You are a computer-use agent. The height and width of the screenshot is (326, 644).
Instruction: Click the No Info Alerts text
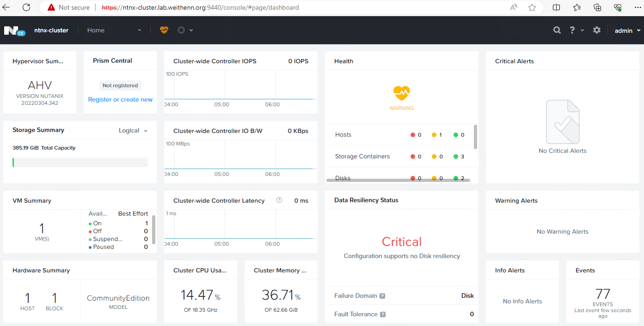pyautogui.click(x=522, y=302)
